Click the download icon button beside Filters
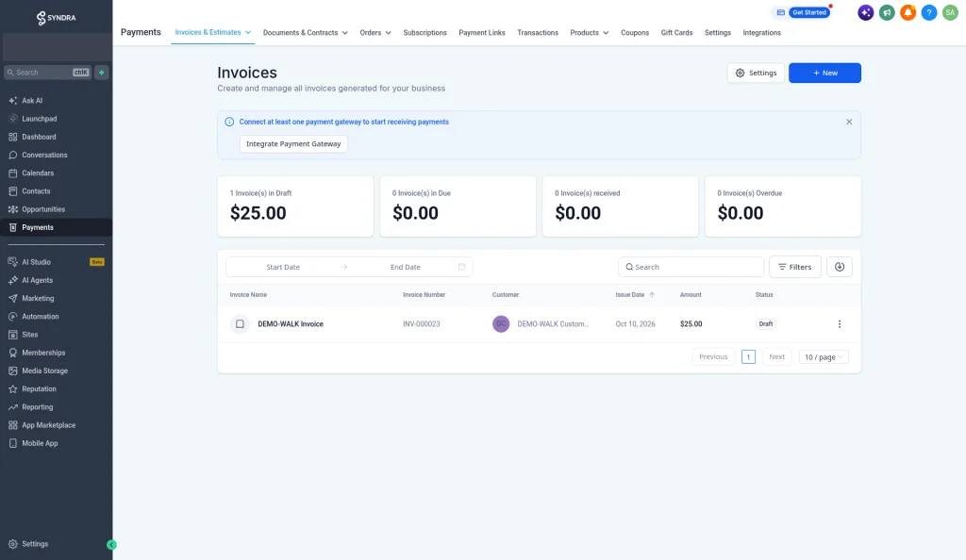 click(839, 267)
